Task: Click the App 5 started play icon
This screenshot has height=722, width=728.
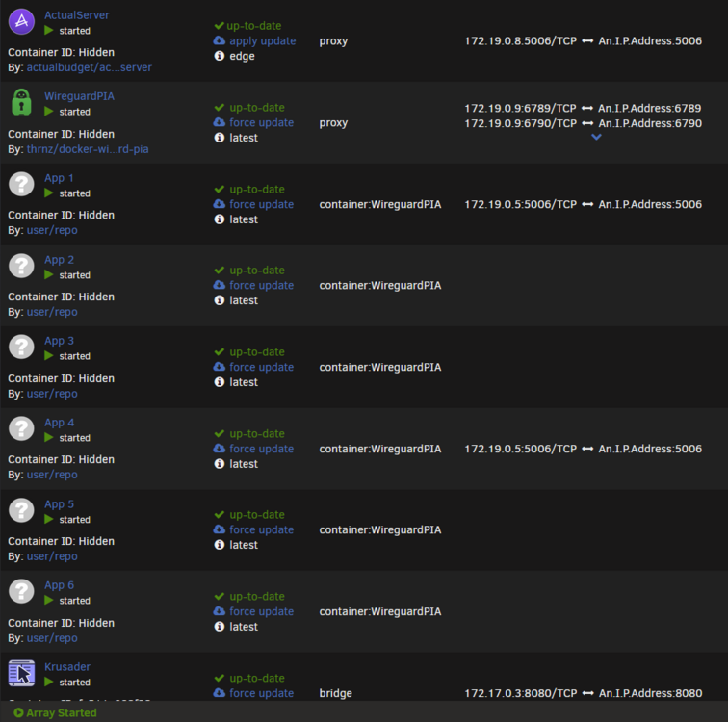Action: click(49, 519)
